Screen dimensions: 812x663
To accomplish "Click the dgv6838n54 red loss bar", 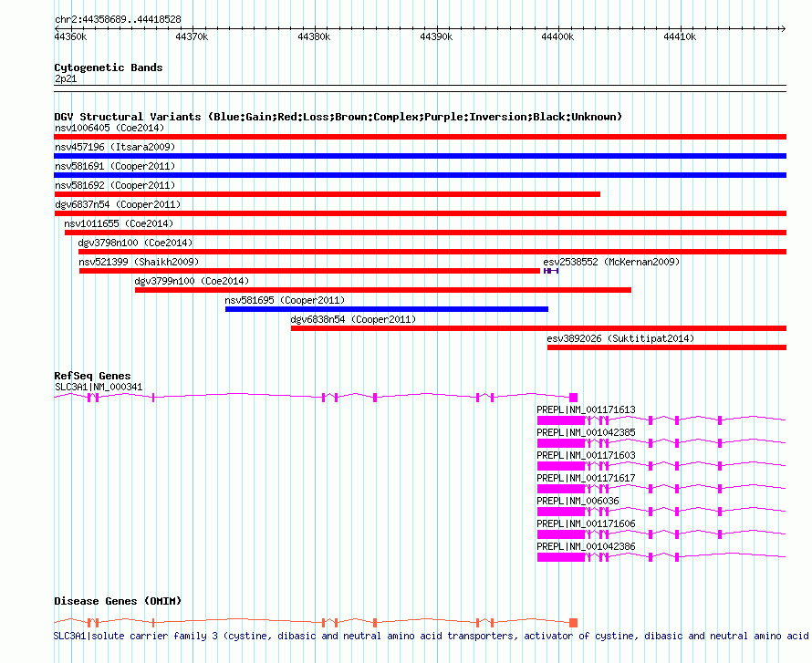I will [538, 328].
